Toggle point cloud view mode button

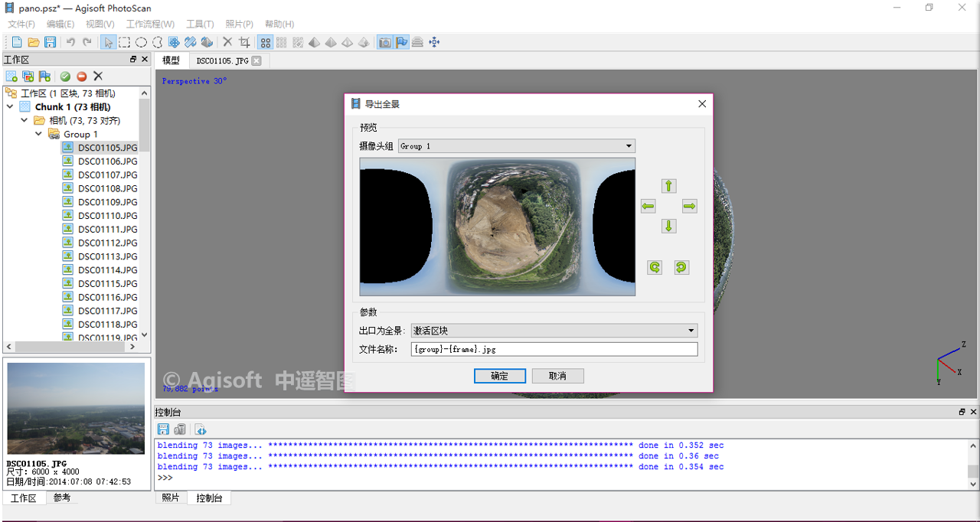tap(265, 42)
